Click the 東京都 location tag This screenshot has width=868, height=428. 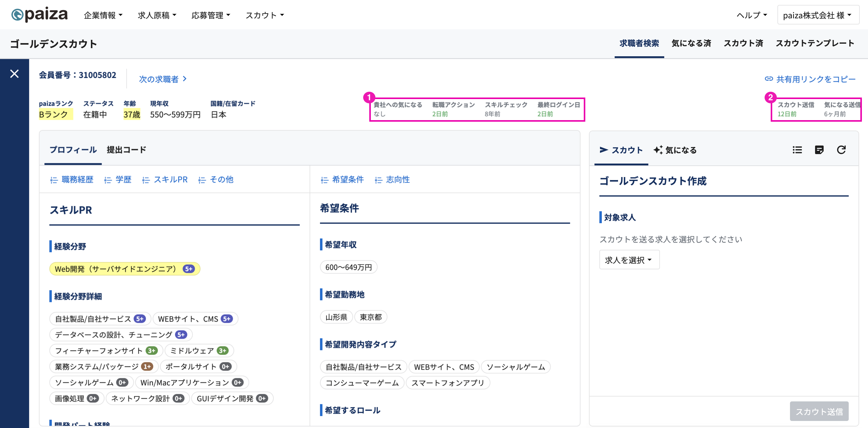pos(371,317)
